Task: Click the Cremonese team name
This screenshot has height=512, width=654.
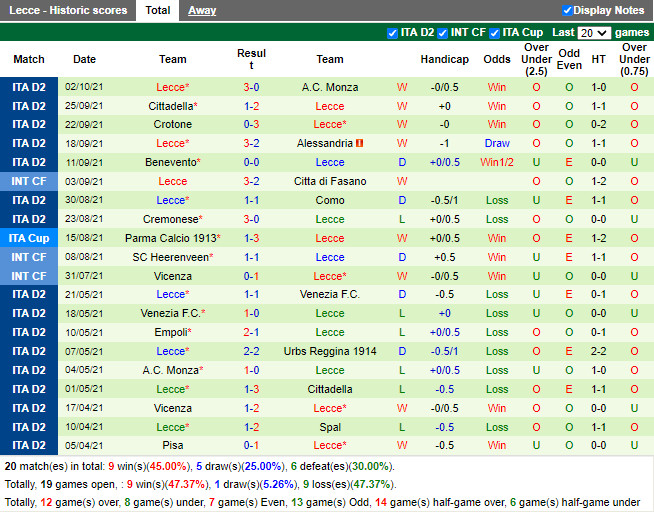Action: [170, 220]
